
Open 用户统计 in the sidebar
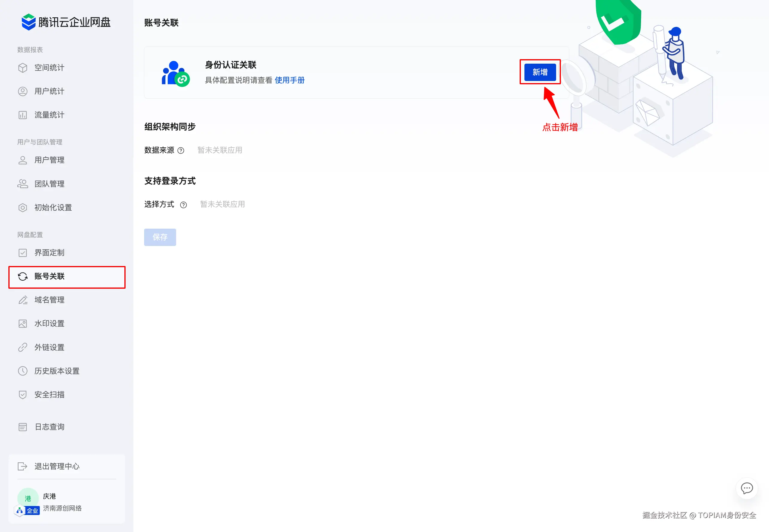(49, 91)
